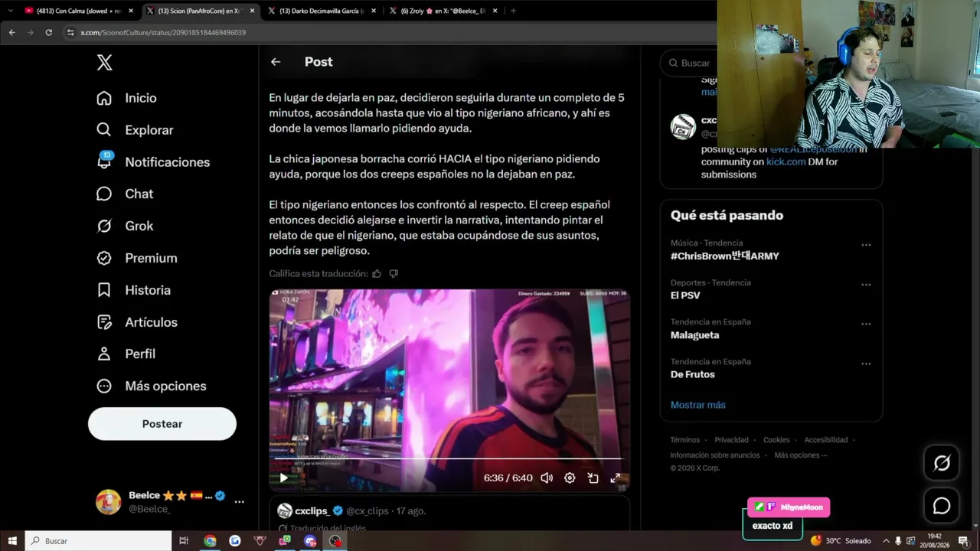Click the Historia bookmark icon
The width and height of the screenshot is (980, 551).
click(x=104, y=290)
